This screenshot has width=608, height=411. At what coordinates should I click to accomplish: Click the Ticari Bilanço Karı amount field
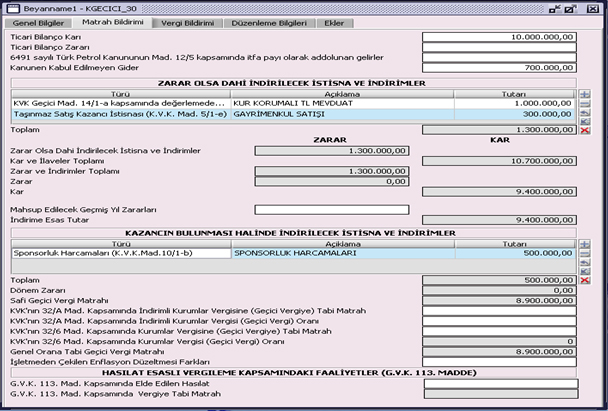499,37
